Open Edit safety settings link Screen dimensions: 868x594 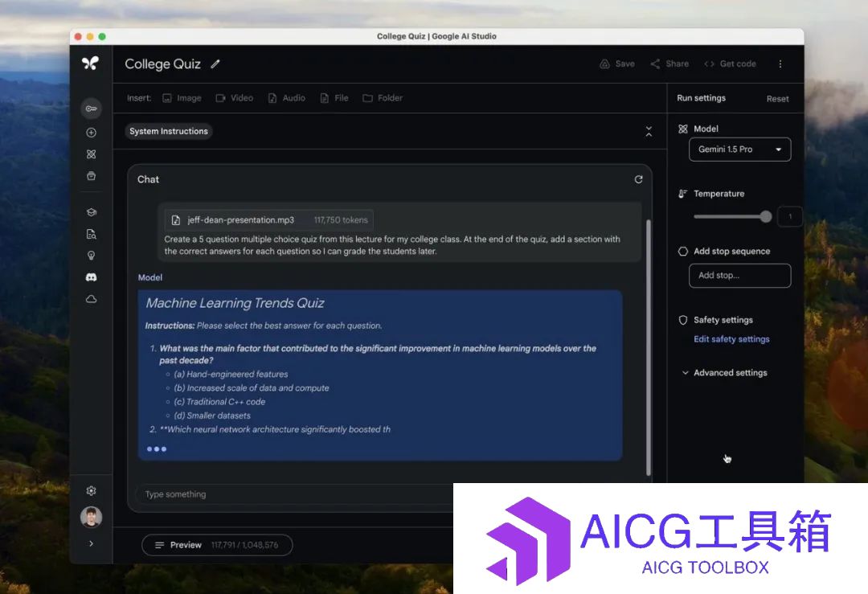click(x=731, y=339)
